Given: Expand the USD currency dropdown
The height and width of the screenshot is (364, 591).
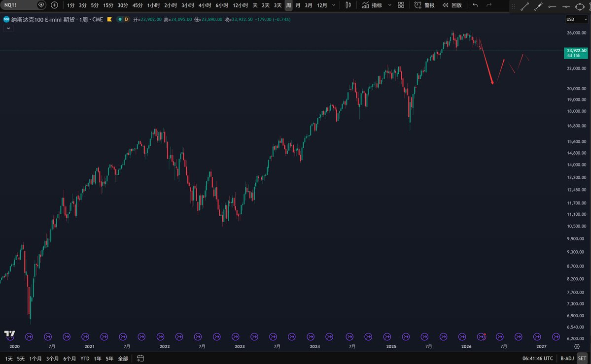Looking at the screenshot, I should [x=576, y=20].
